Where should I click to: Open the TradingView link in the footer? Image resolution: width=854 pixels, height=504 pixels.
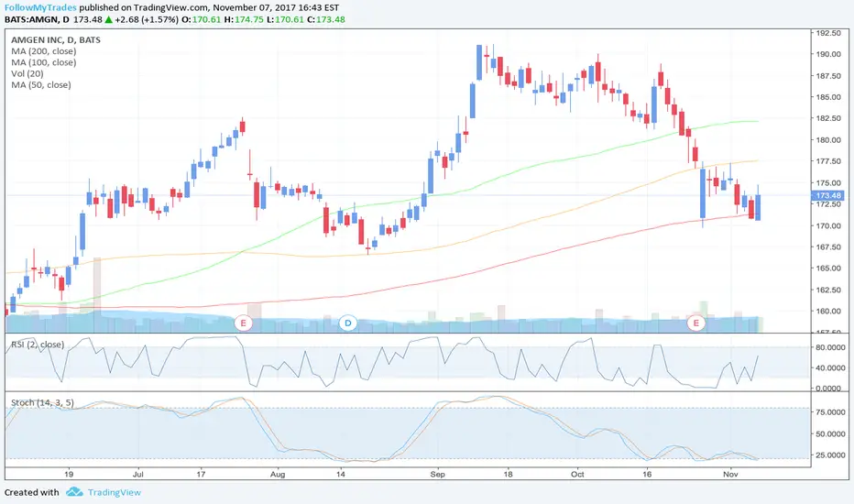pos(115,492)
